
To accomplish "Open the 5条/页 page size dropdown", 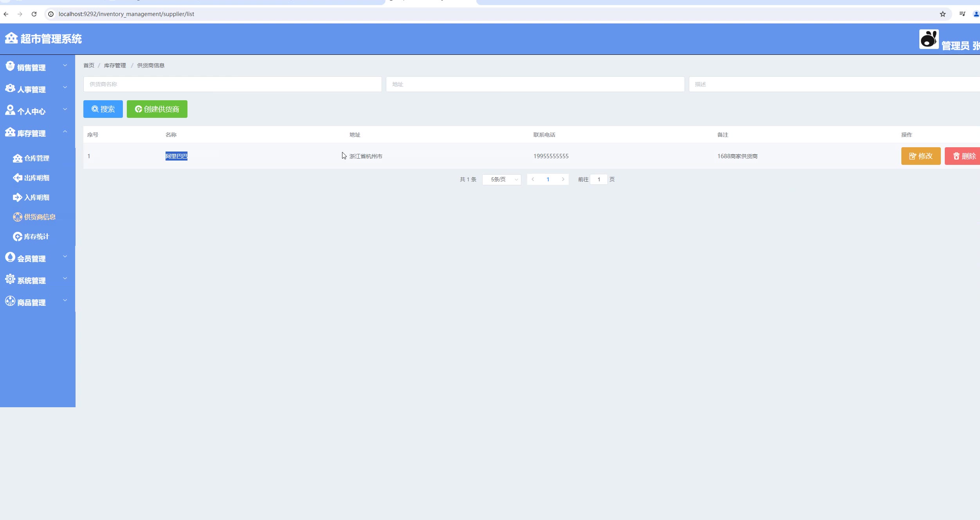I will click(x=502, y=179).
